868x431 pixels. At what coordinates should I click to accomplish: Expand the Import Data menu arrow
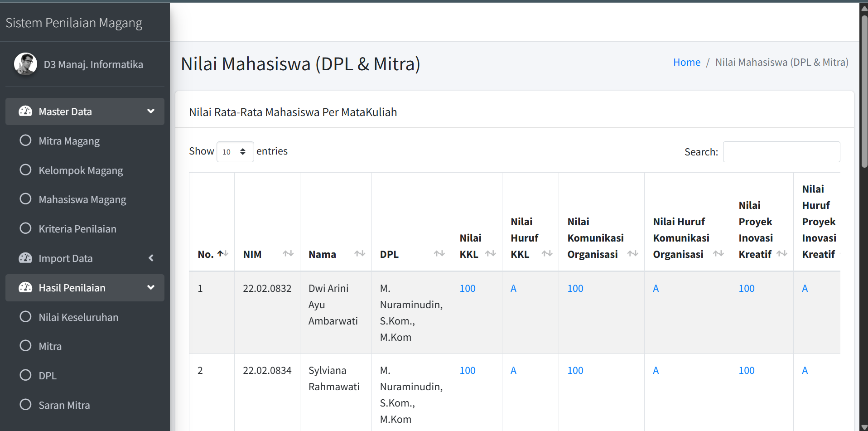[x=151, y=258]
